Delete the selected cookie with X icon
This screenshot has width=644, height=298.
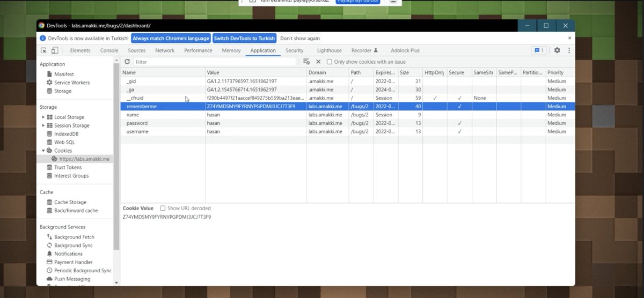coord(318,62)
